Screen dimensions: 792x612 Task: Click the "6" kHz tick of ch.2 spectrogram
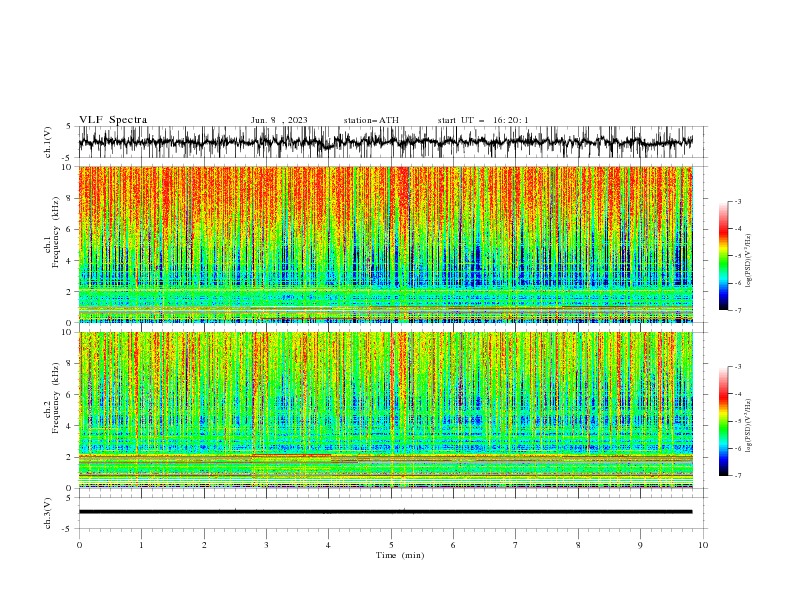pos(69,394)
